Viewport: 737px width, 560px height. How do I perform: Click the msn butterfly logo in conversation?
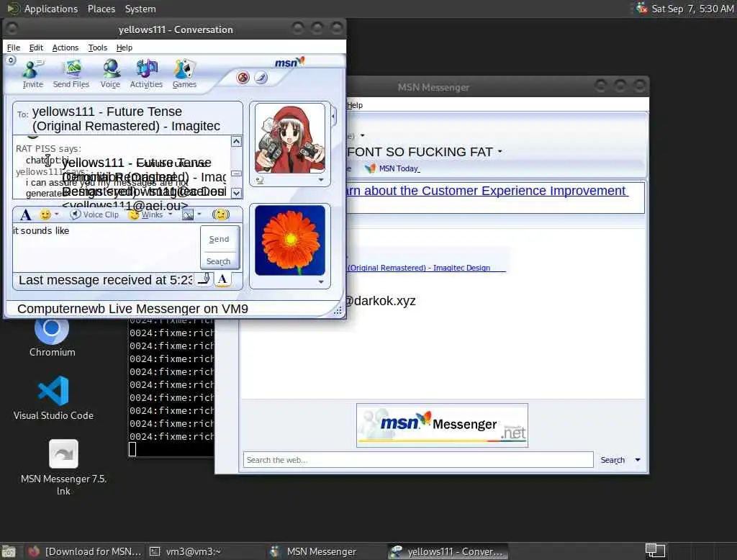pyautogui.click(x=289, y=62)
